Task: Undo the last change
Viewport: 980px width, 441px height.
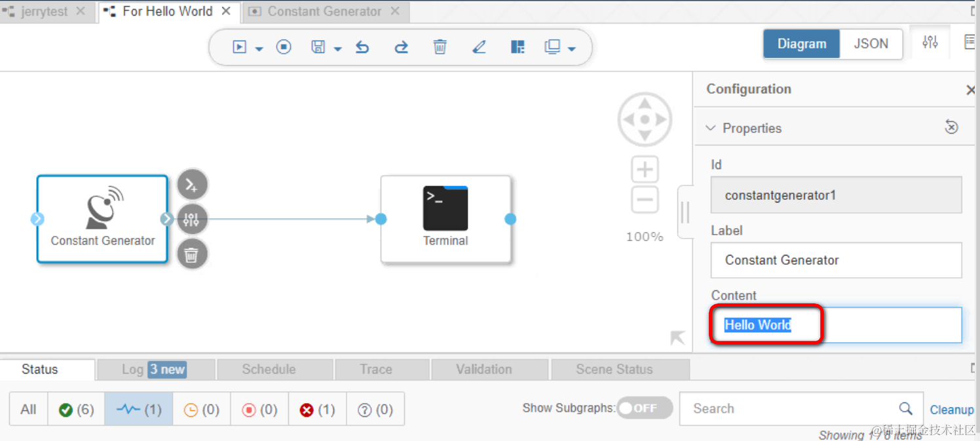Action: pyautogui.click(x=362, y=47)
